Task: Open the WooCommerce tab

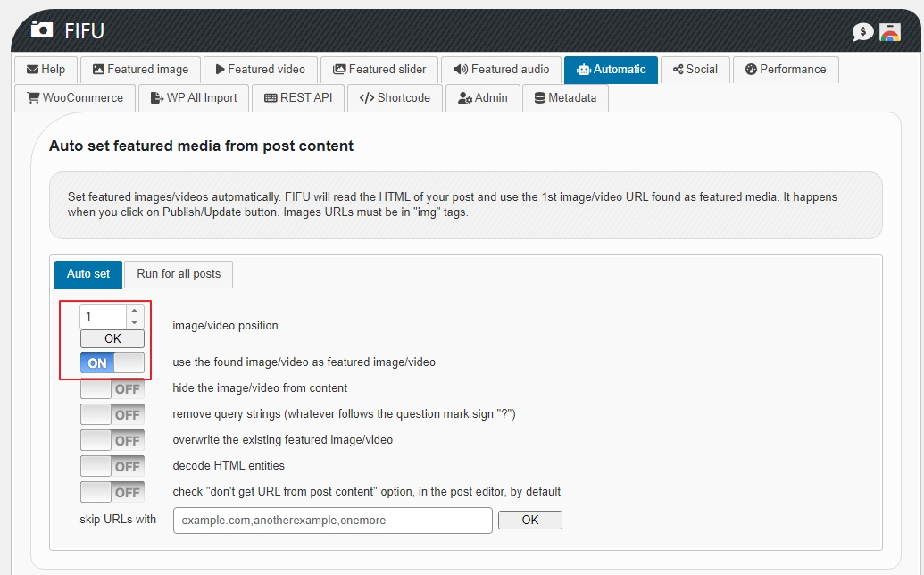Action: click(75, 98)
